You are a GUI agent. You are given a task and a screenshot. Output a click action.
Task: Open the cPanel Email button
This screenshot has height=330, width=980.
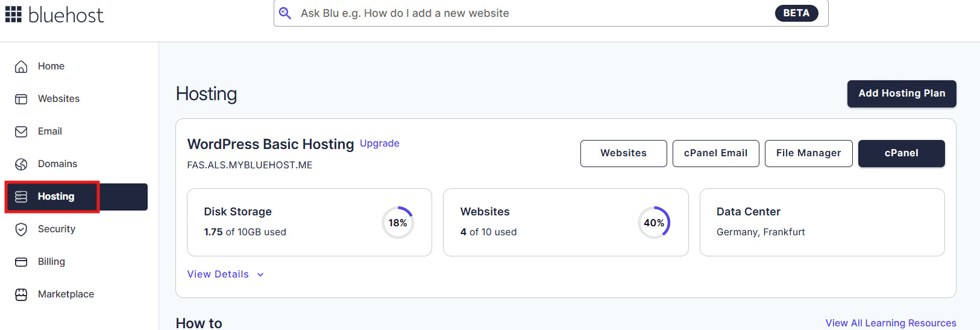point(715,153)
